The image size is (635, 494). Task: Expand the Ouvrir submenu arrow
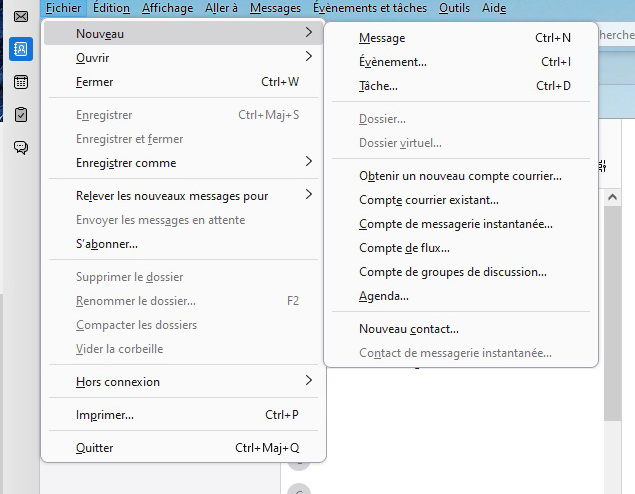(x=309, y=56)
